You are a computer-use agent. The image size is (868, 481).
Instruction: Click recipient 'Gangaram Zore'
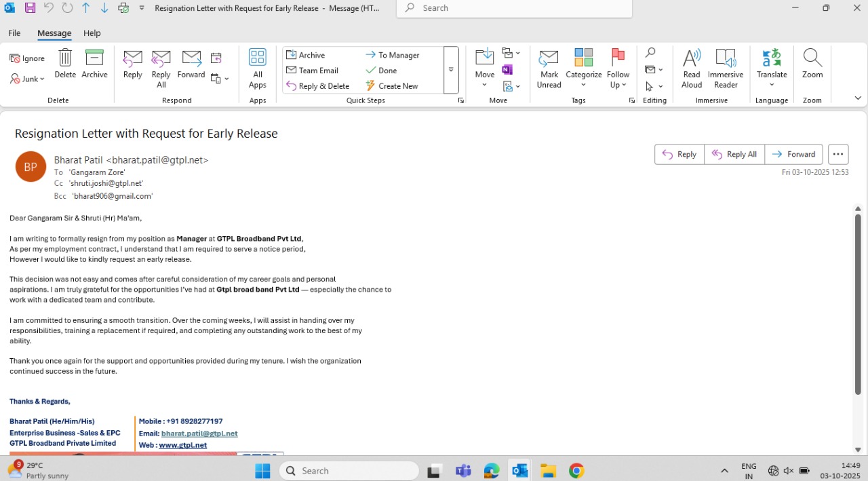[97, 172]
